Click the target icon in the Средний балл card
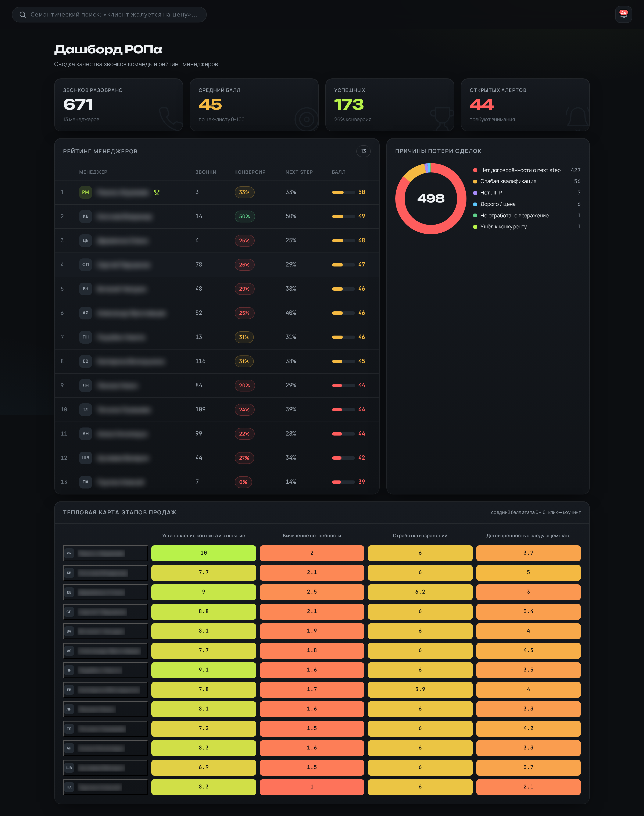 coord(307,119)
